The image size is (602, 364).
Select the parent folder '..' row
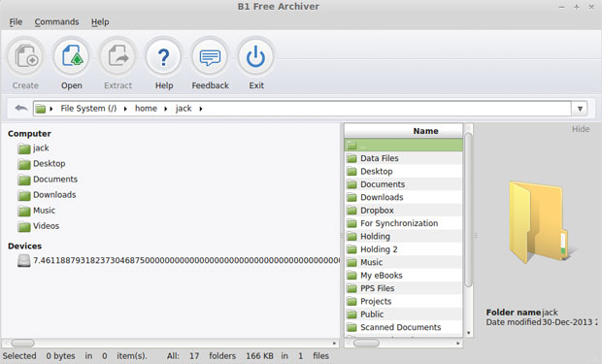click(404, 146)
